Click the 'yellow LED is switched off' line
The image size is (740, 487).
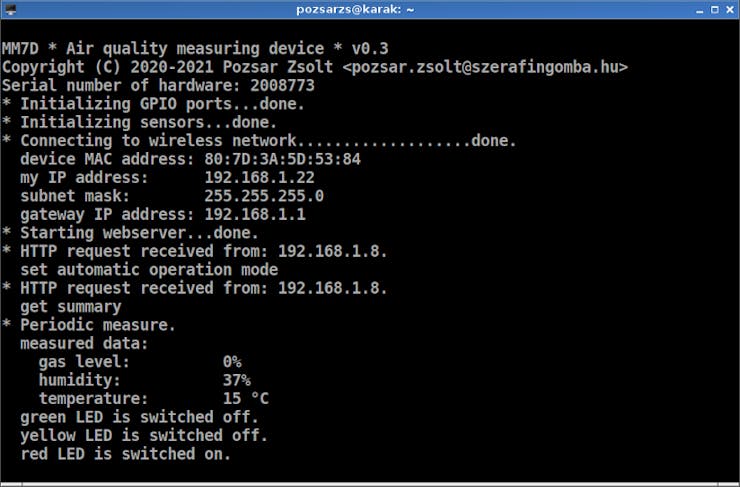[144, 435]
